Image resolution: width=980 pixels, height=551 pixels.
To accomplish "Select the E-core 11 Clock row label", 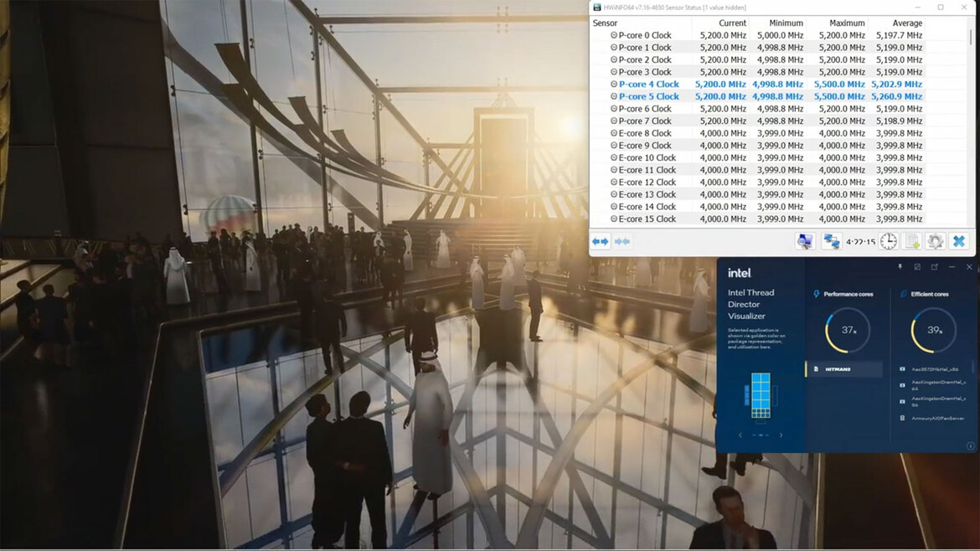I will (647, 170).
